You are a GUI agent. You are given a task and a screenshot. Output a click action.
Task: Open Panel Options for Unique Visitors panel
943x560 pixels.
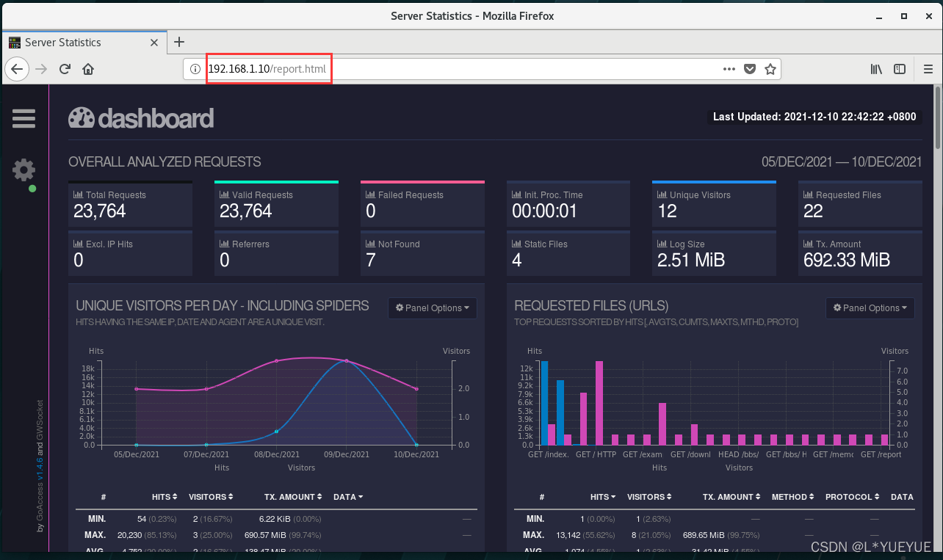coord(433,308)
